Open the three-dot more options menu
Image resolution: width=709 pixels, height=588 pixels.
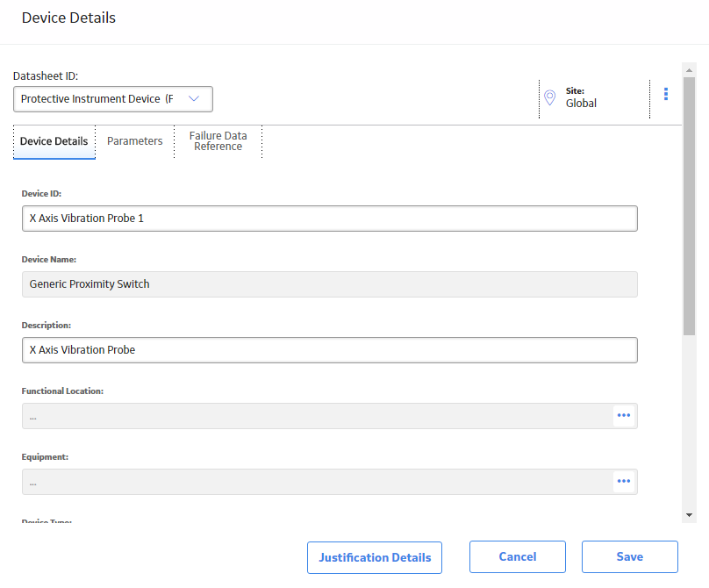(666, 94)
